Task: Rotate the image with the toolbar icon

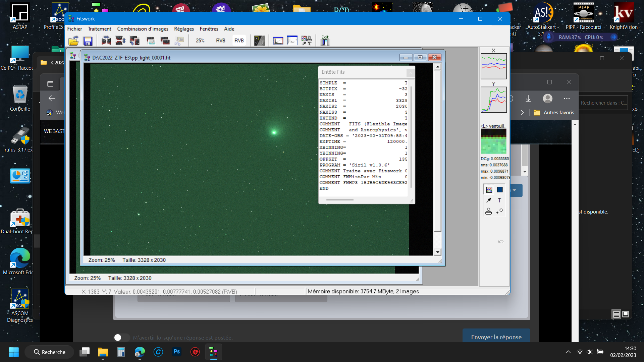Action: pos(135,41)
